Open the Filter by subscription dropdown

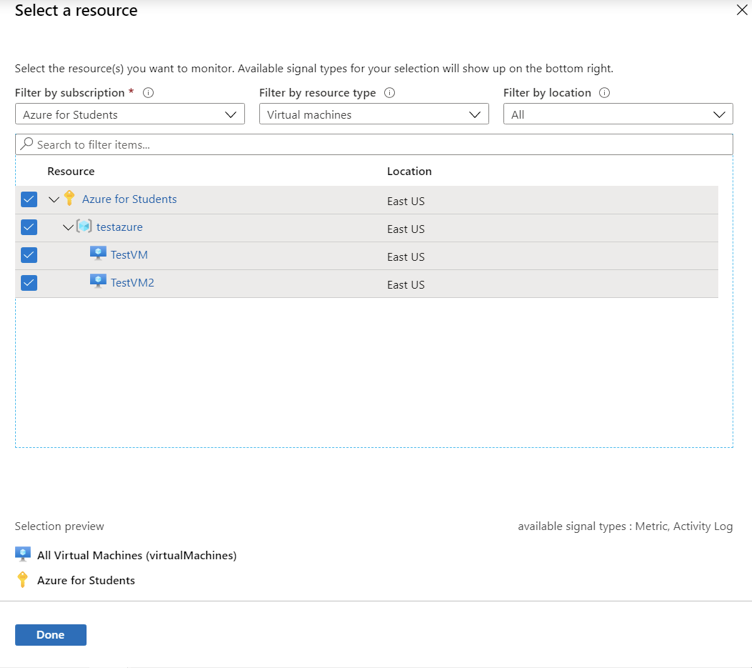(130, 114)
